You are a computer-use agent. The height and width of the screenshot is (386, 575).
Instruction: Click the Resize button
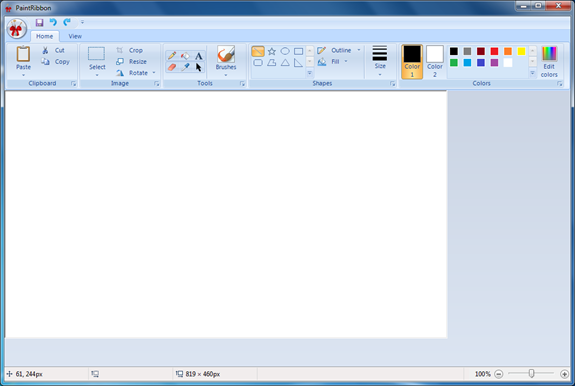point(131,62)
